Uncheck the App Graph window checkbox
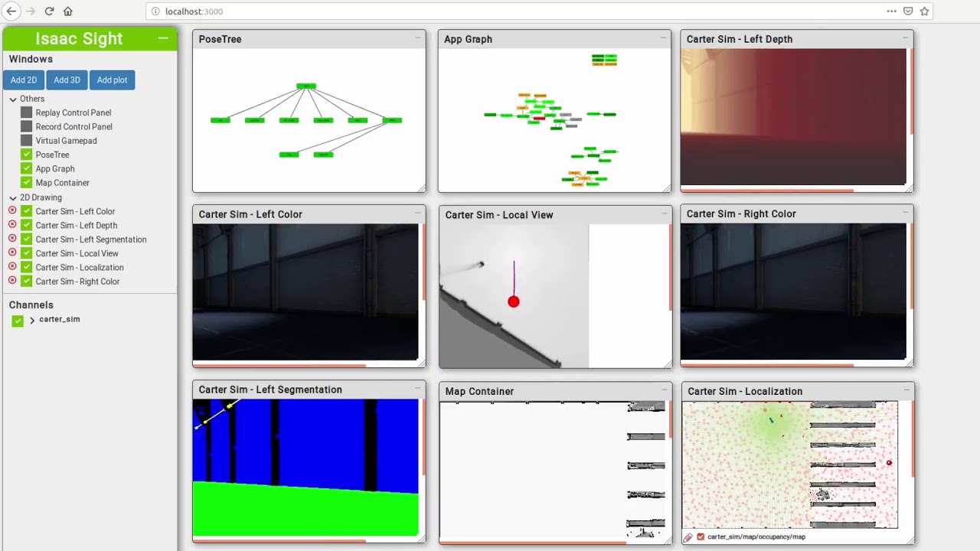Viewport: 980px width, 551px height. [27, 168]
